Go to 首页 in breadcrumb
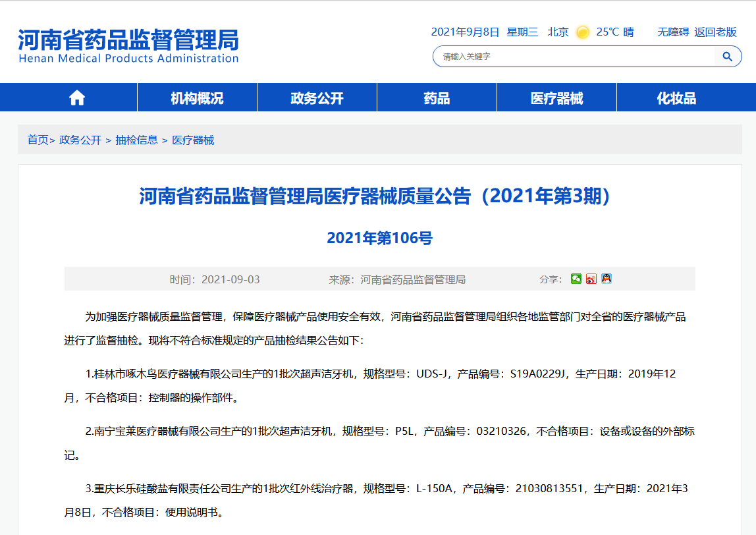 point(38,140)
